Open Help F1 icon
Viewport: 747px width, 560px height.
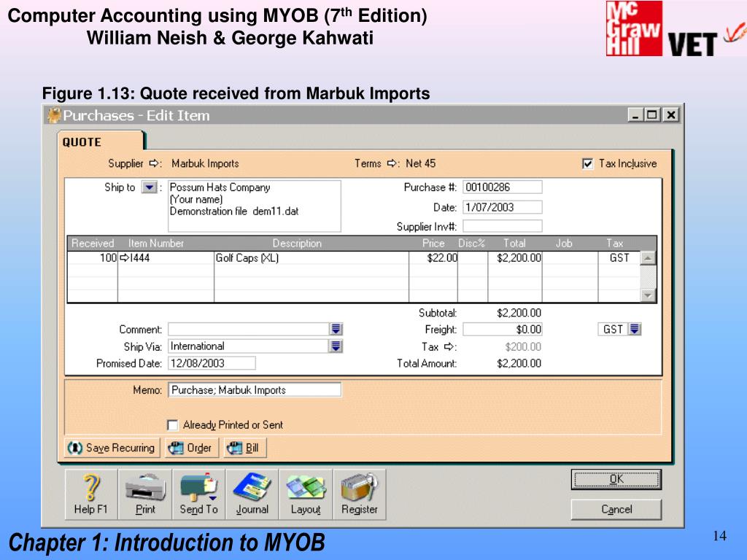[x=91, y=494]
